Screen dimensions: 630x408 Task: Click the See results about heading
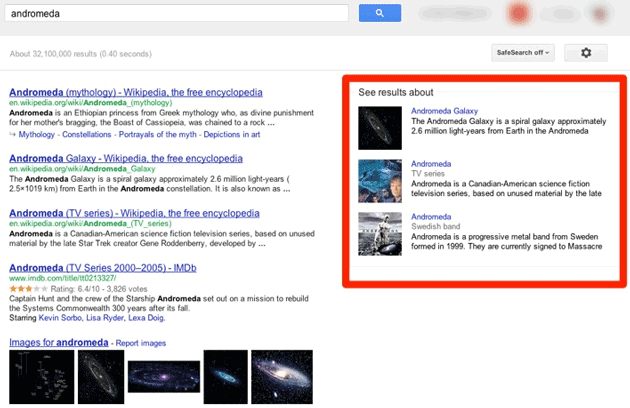(x=396, y=92)
